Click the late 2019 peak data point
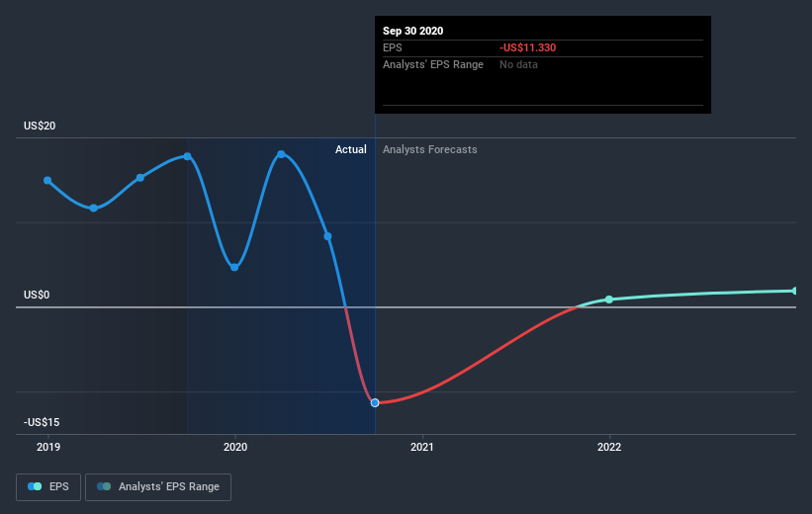812x514 pixels. [188, 156]
